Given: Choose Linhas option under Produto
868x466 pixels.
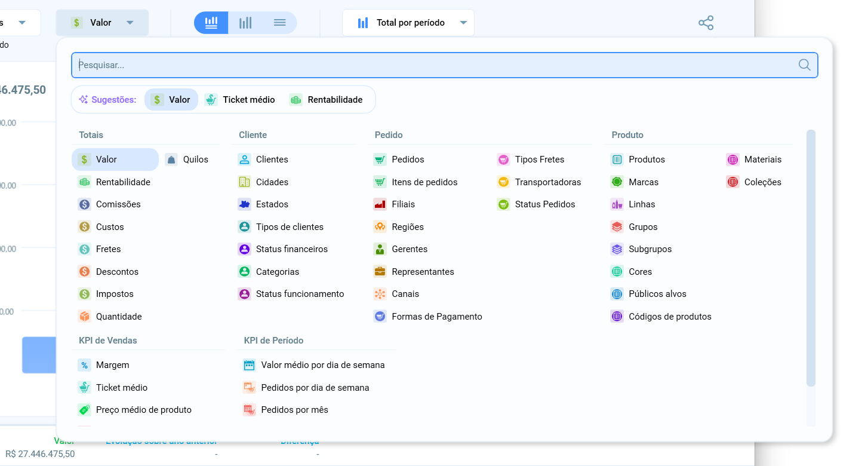Looking at the screenshot, I should 633,204.
